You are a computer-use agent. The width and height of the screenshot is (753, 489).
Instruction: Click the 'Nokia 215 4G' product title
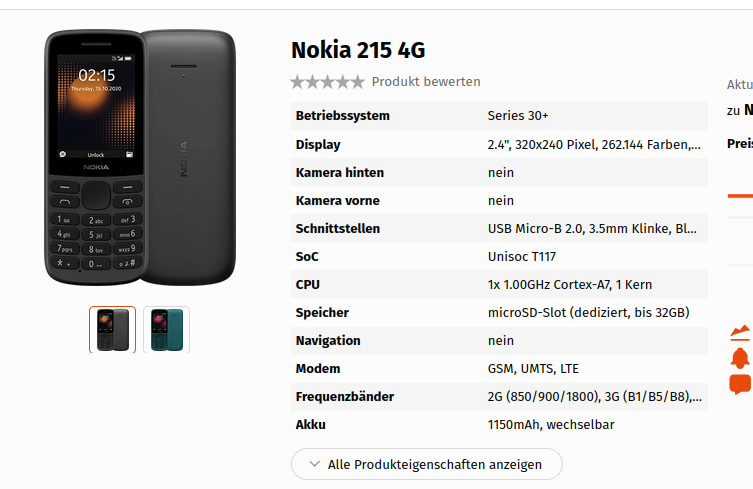[358, 50]
